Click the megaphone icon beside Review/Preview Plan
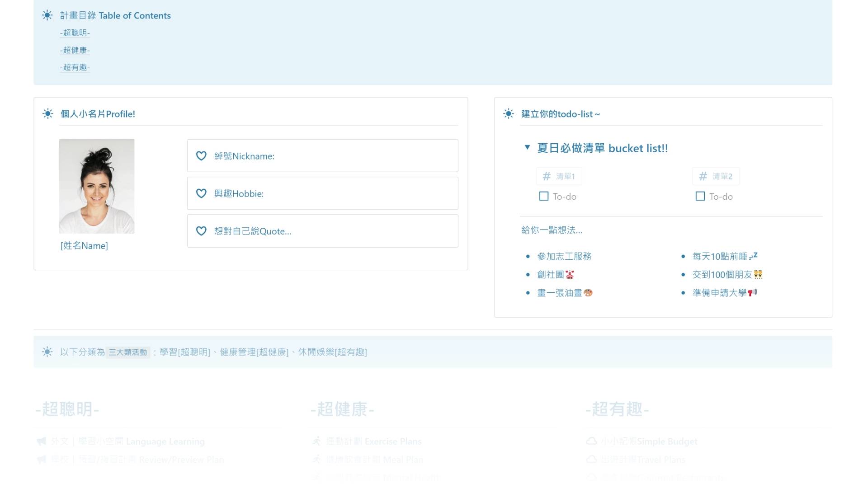Image resolution: width=868 pixels, height=488 pixels. click(x=41, y=460)
